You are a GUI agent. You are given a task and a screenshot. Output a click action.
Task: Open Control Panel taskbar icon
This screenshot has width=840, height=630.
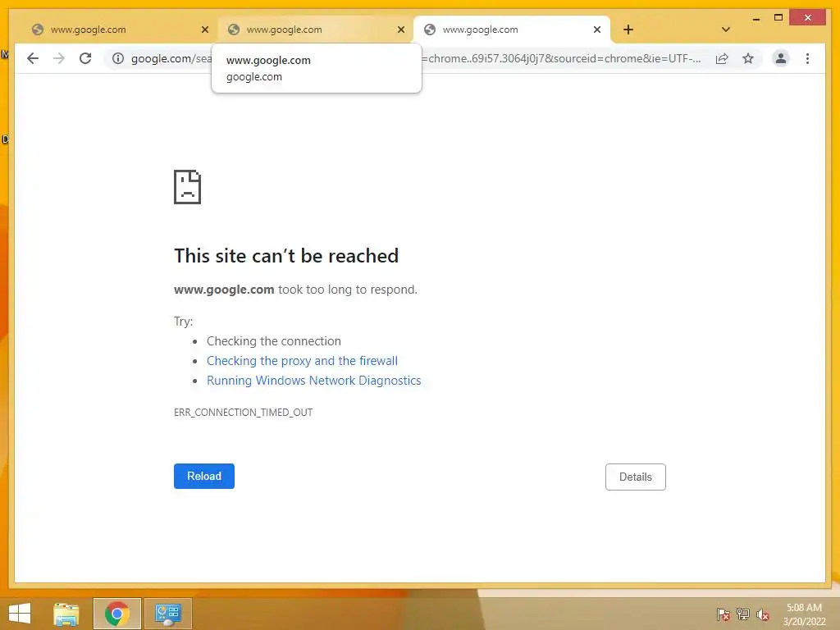(x=167, y=614)
